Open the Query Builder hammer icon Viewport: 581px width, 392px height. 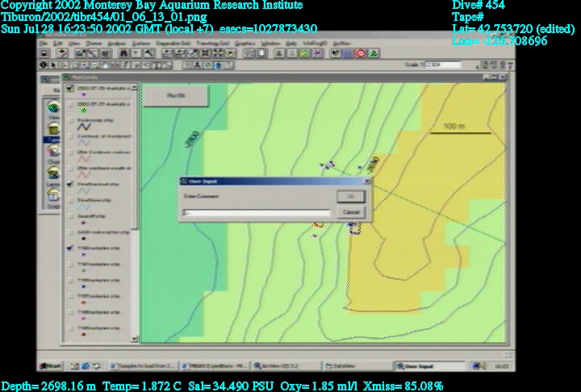[149, 53]
